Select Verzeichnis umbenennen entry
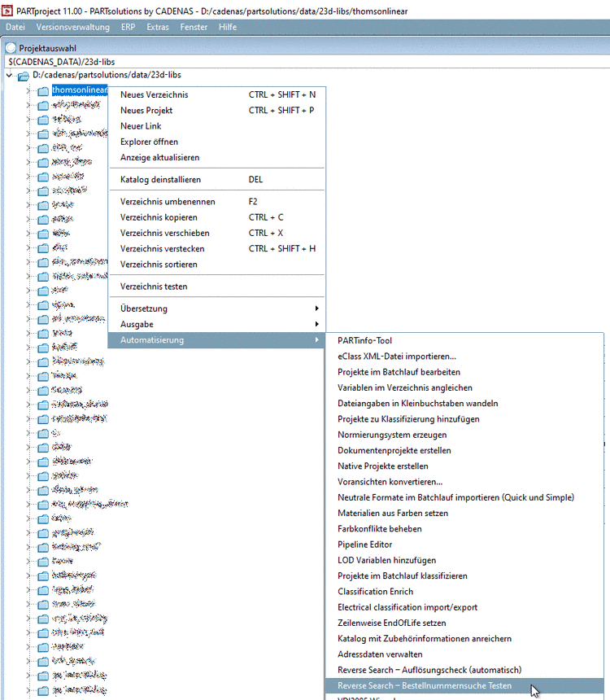Image resolution: width=610 pixels, height=700 pixels. pos(217,201)
